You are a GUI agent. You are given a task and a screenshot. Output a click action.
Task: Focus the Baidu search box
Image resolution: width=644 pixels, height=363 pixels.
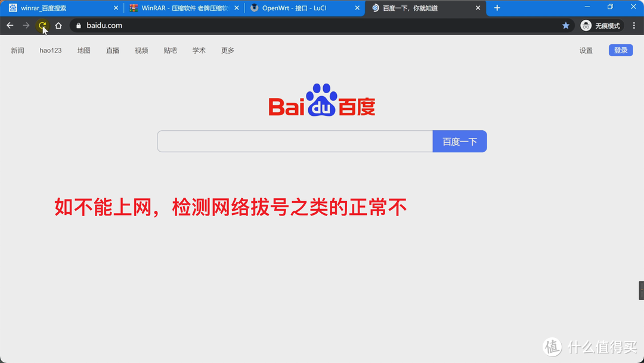point(295,141)
